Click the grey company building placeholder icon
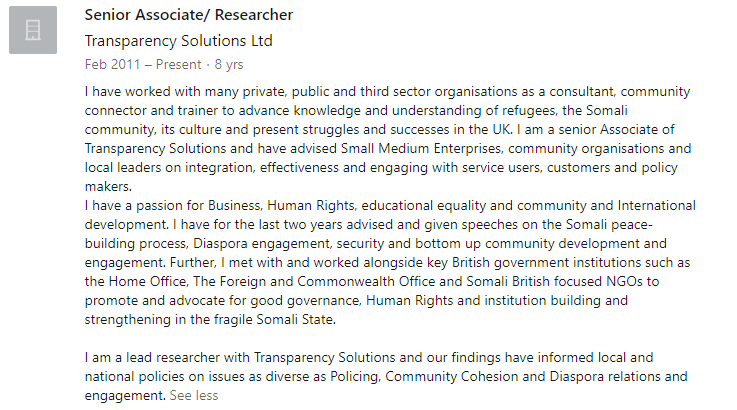This screenshot has width=737, height=410. (33, 30)
